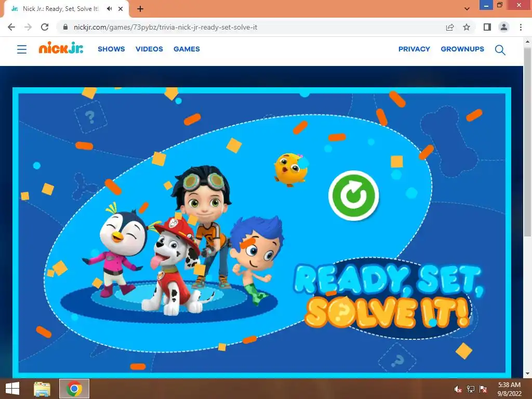Expand the tab search dropdown arrow
This screenshot has width=532, height=399.
467,9
